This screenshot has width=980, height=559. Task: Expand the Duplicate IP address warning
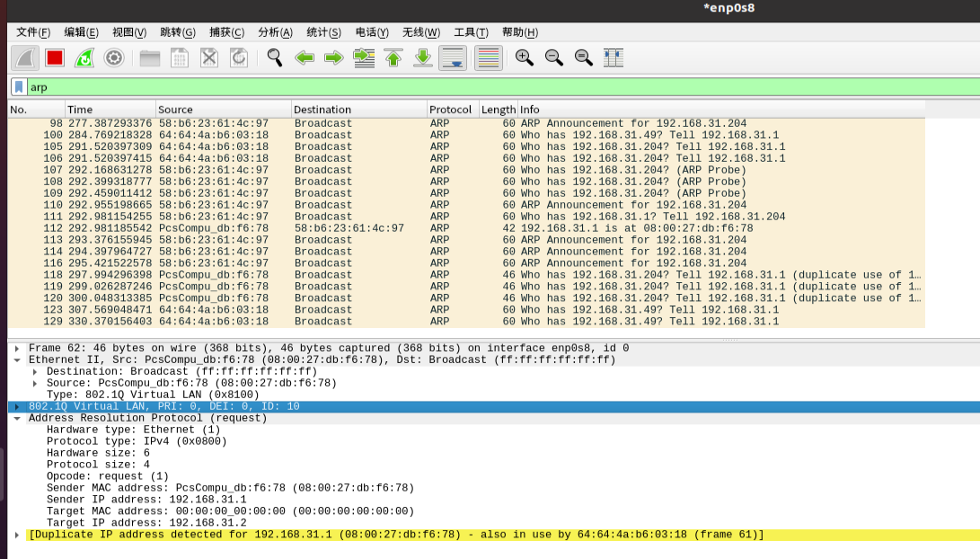pos(17,535)
